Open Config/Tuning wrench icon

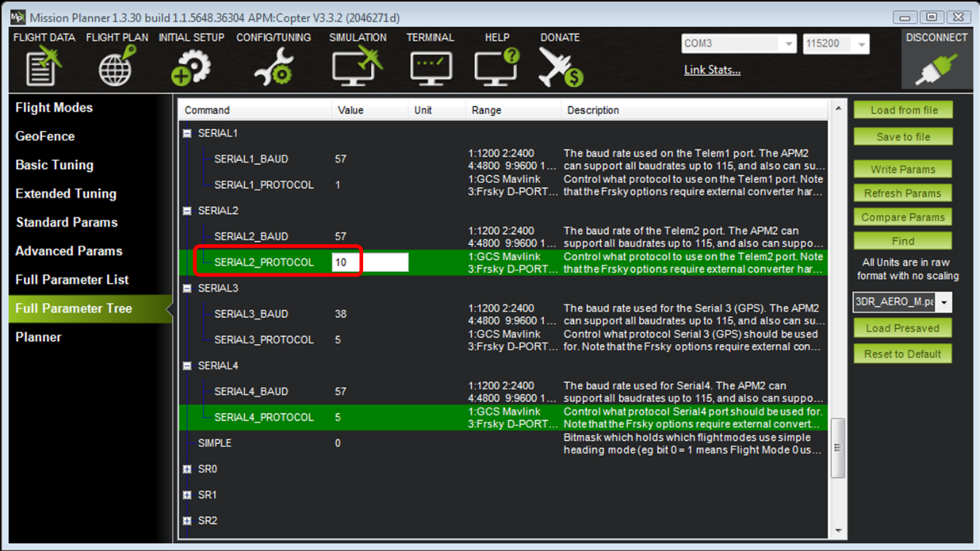pyautogui.click(x=273, y=66)
